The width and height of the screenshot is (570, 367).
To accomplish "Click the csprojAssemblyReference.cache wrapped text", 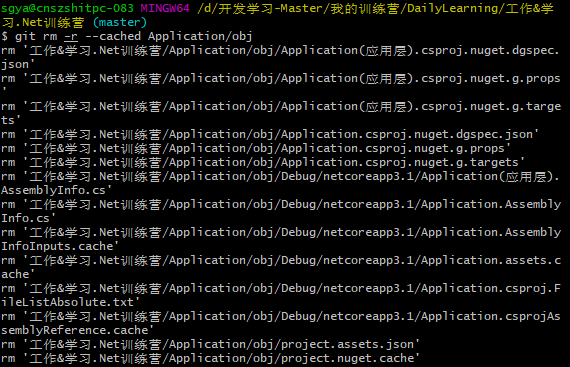I will tap(77, 330).
